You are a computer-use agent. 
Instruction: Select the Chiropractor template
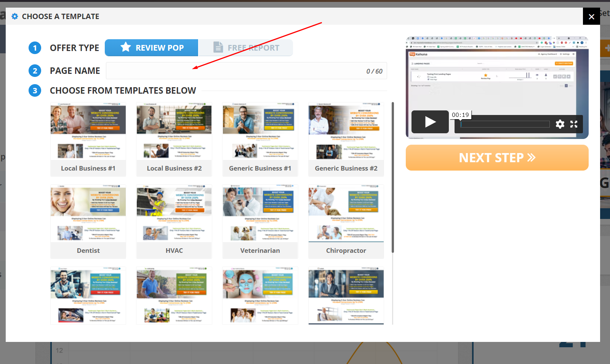pyautogui.click(x=346, y=222)
